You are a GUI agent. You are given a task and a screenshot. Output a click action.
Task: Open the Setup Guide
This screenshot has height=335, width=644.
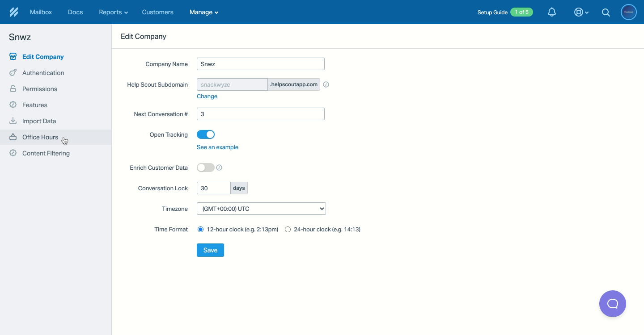(492, 12)
